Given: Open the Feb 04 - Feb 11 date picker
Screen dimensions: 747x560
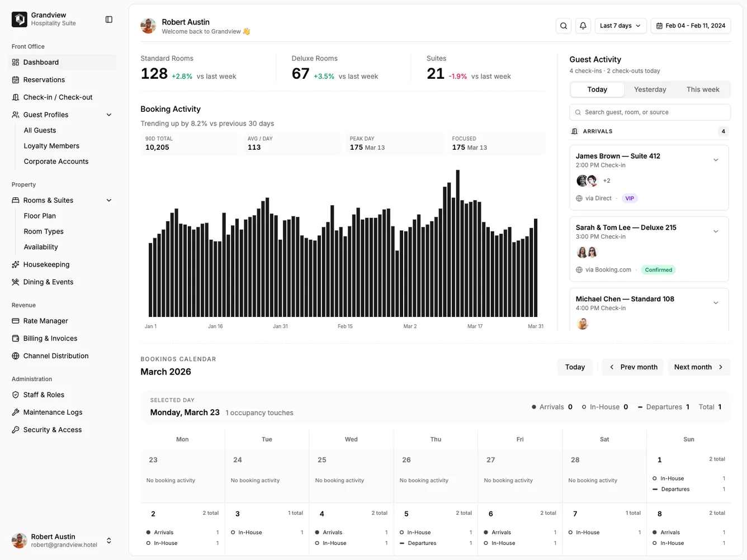Looking at the screenshot, I should click(691, 25).
